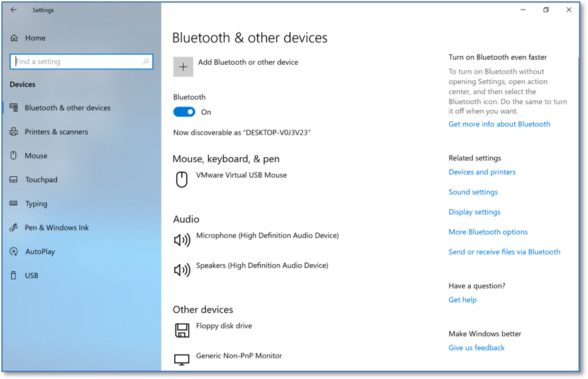
Task: Open Sound settings link
Action: (473, 192)
